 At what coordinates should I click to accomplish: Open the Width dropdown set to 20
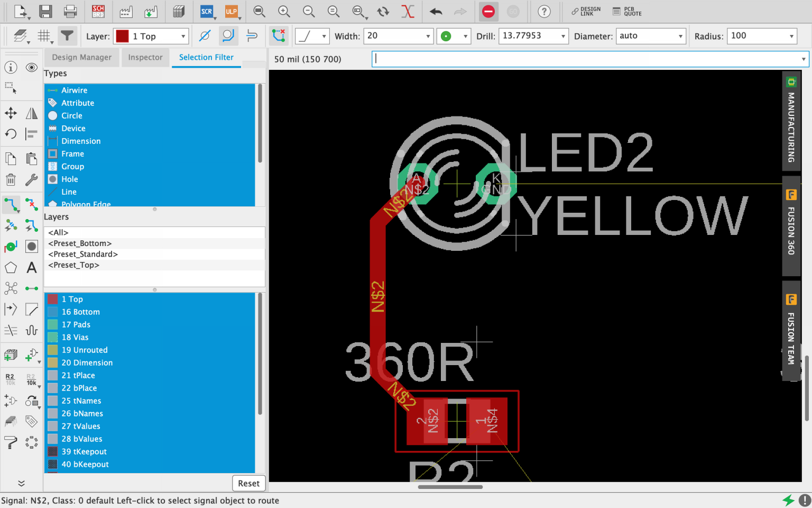point(398,36)
